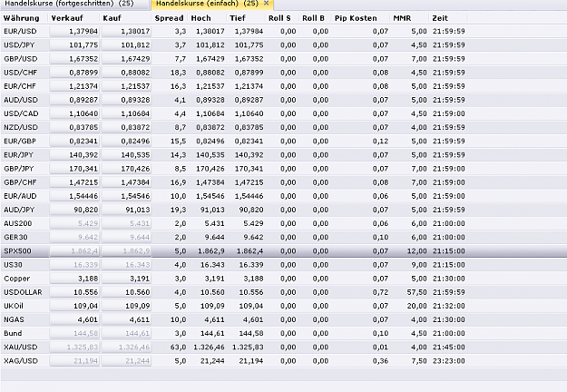Viewport: 567px width, 392px height.
Task: Click USD/CHF sell price 0,87899
Action: pos(74,73)
